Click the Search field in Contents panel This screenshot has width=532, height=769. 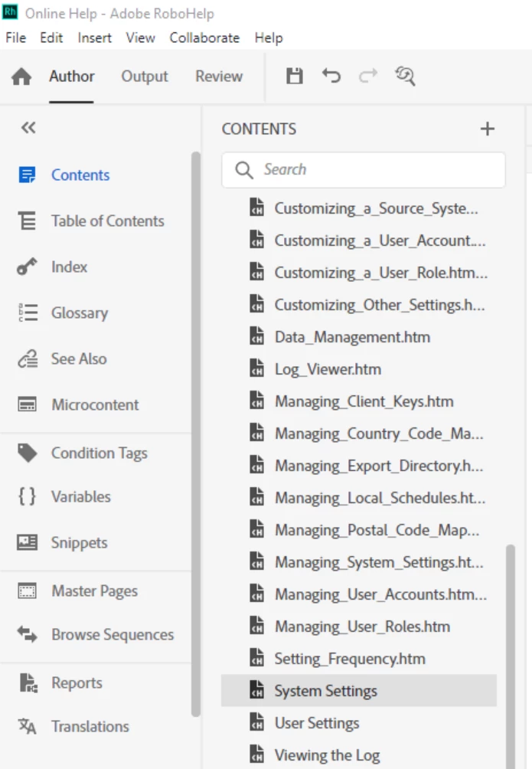click(x=364, y=170)
